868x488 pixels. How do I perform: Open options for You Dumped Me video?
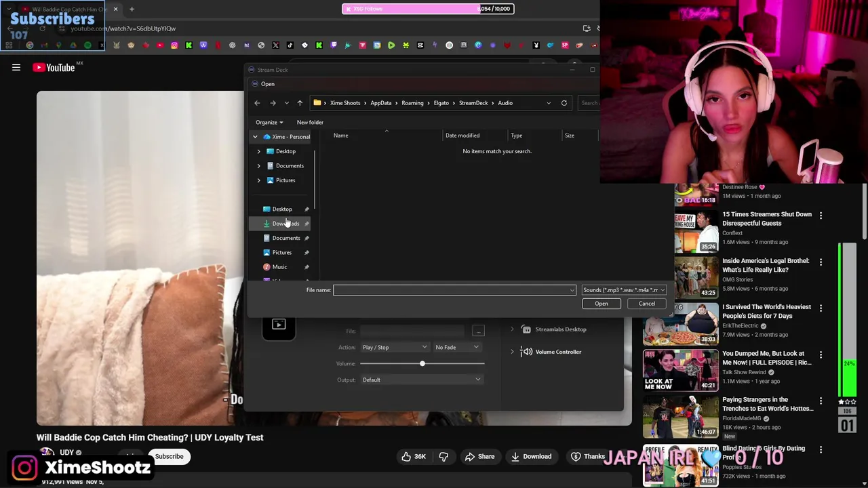tap(821, 354)
